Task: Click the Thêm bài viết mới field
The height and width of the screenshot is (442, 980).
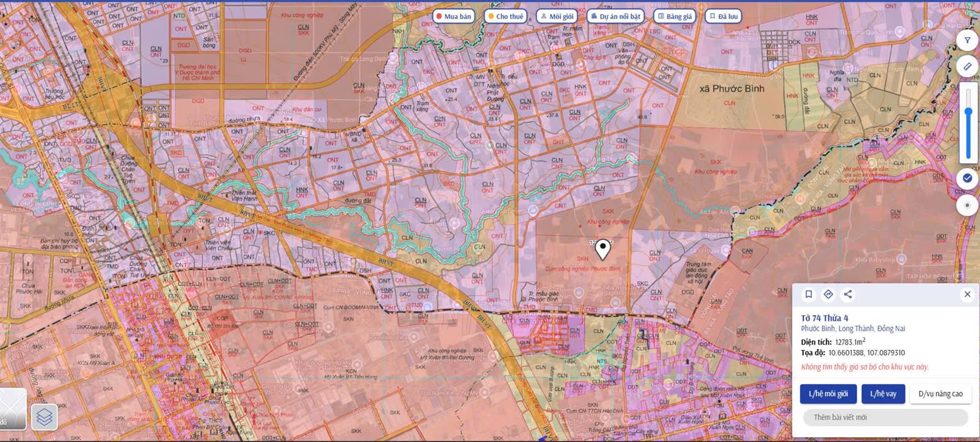Action: click(x=885, y=417)
